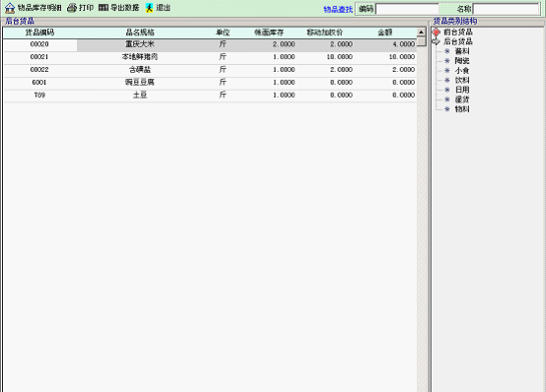Select the 前台货品 tree node
The height and width of the screenshot is (392, 546).
coord(458,33)
